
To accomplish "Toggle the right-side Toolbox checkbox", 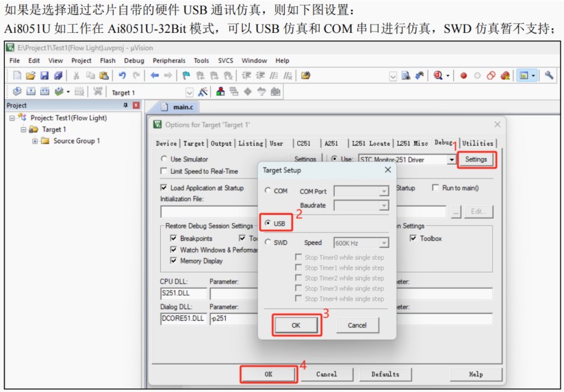I will (413, 238).
